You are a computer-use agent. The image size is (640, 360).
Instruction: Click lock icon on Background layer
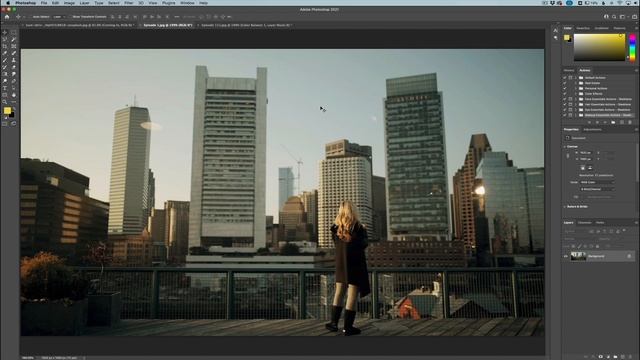point(629,256)
